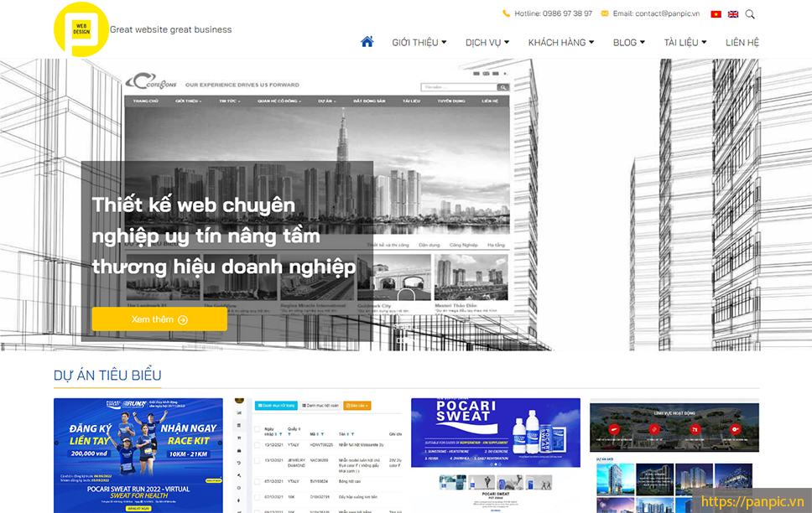Image resolution: width=812 pixels, height=513 pixels.
Task: Open the data table project thumbnail
Action: pyautogui.click(x=316, y=455)
